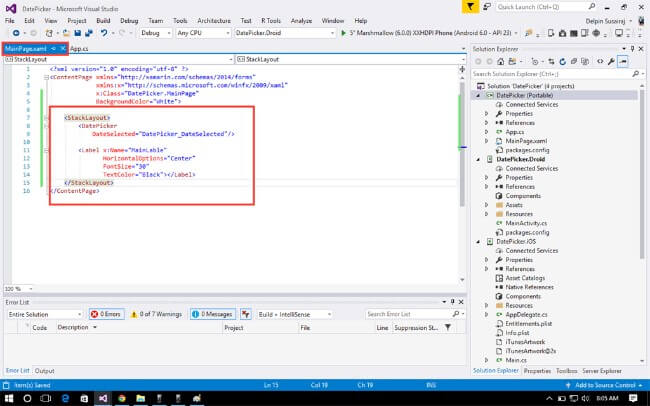Switch to the App.cs editor tab
The width and height of the screenshot is (650, 406).
click(x=81, y=47)
